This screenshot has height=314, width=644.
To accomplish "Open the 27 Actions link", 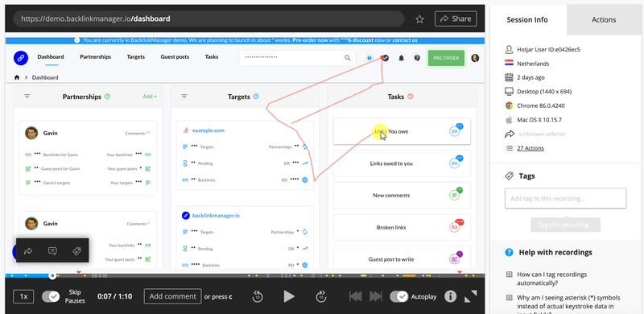I will click(x=530, y=148).
